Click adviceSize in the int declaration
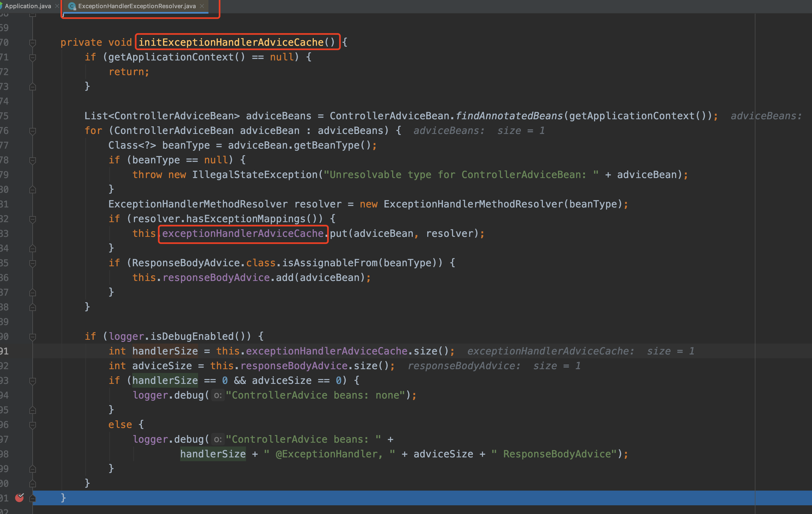This screenshot has height=514, width=812. coord(162,366)
